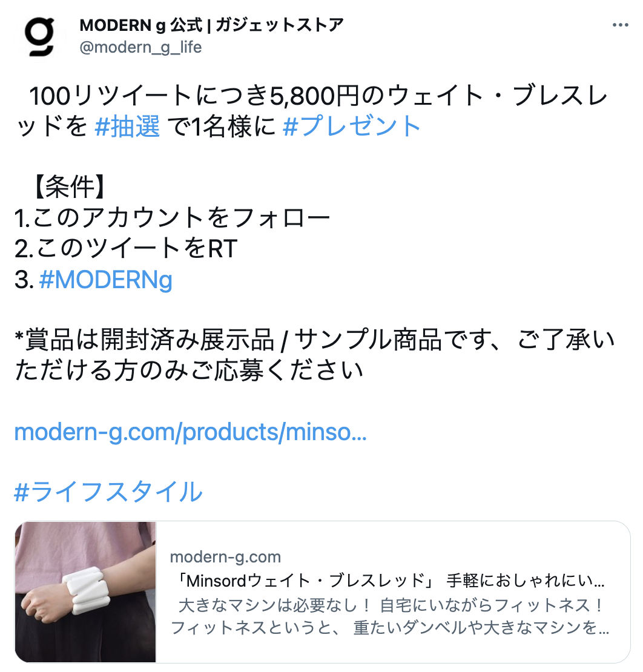
Task: Open the three-dot more options menu
Action: (x=620, y=25)
